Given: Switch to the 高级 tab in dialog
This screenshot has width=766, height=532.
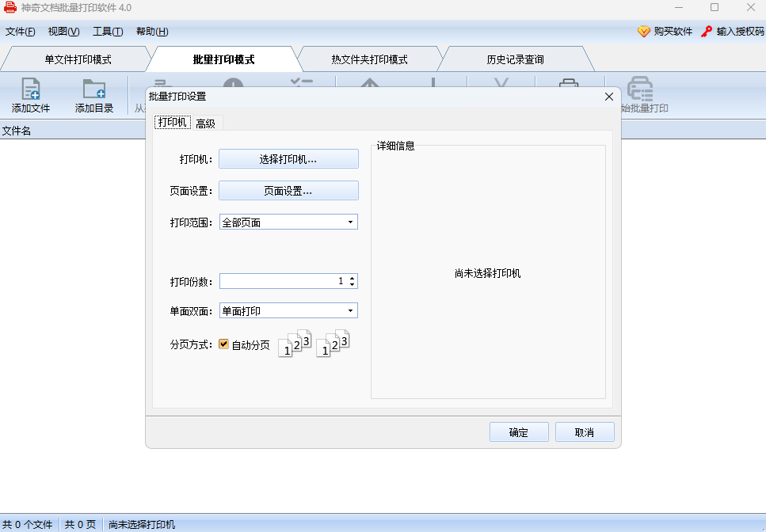Looking at the screenshot, I should (x=206, y=123).
